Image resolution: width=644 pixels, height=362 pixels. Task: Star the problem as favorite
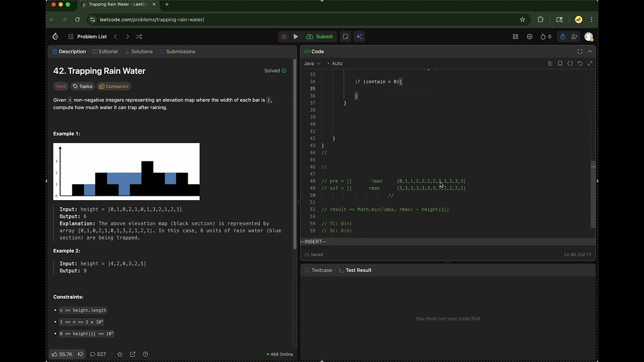120,354
